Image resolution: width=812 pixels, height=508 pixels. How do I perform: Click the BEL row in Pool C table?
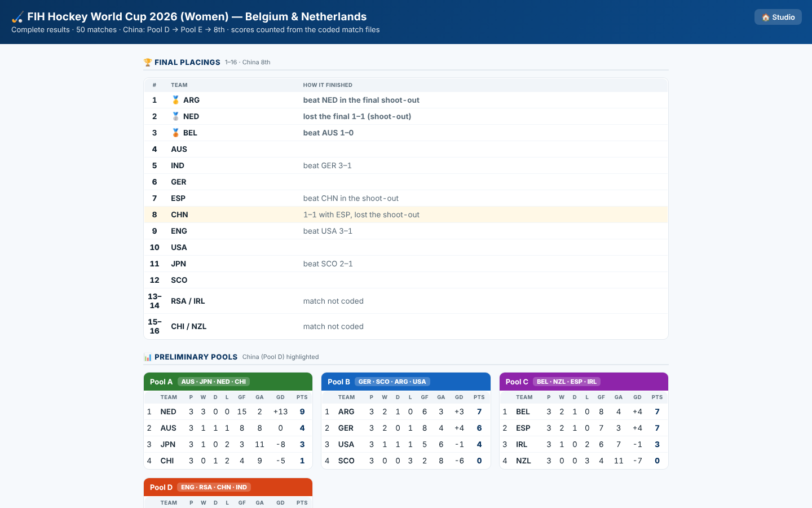click(584, 411)
